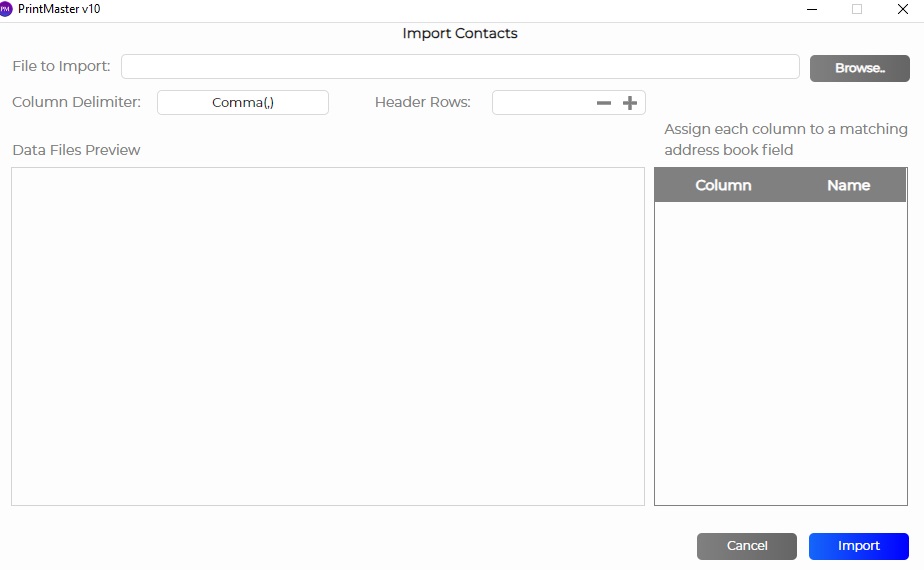Click the Import Contacts heading
Screen dimensions: 924x570
[460, 34]
